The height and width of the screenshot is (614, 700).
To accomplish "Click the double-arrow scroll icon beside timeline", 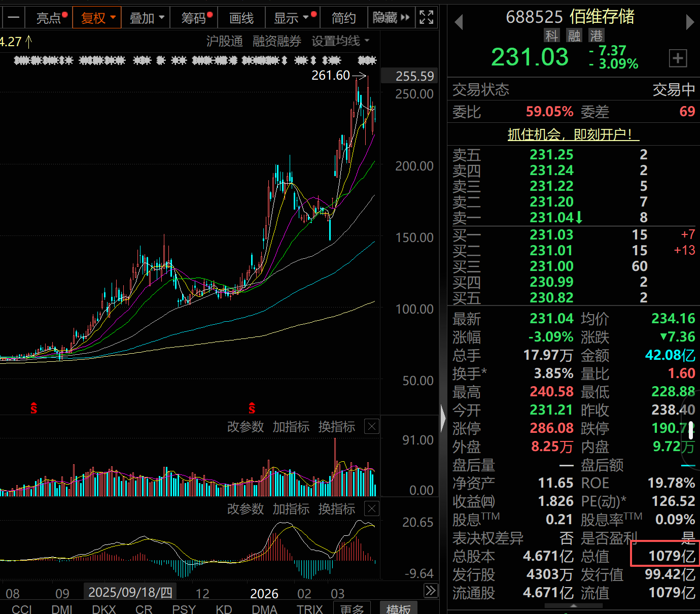I will tap(431, 591).
